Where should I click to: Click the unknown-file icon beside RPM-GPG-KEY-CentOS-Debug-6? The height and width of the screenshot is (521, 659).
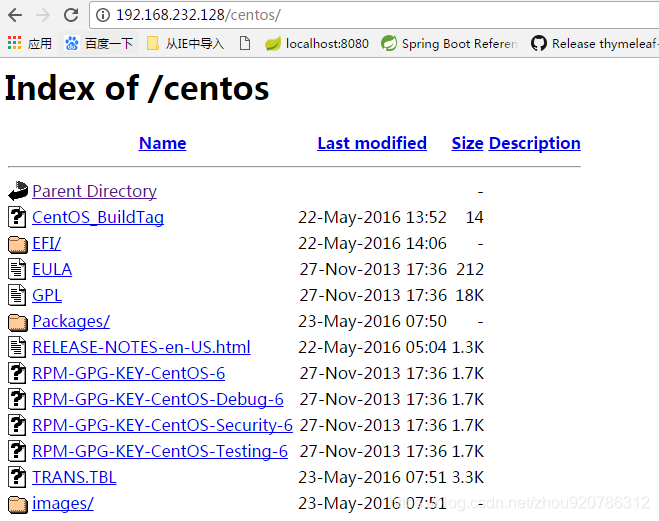(17, 399)
